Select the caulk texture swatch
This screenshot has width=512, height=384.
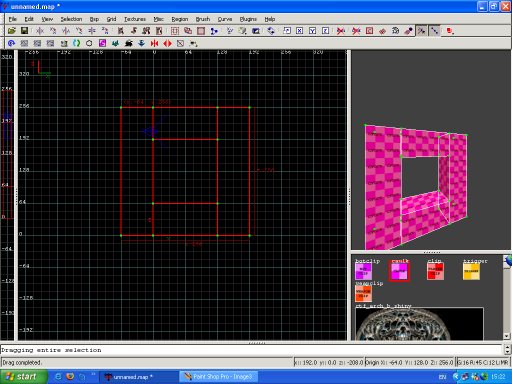[x=399, y=271]
